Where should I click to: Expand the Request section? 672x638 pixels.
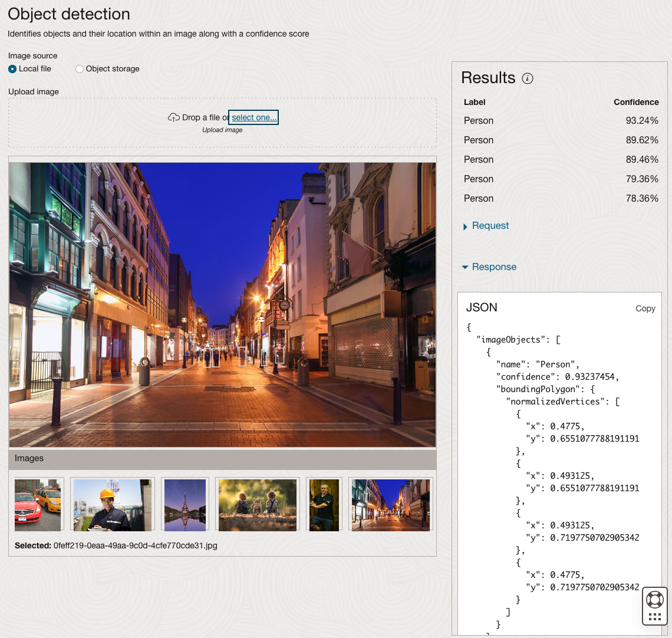tap(490, 226)
